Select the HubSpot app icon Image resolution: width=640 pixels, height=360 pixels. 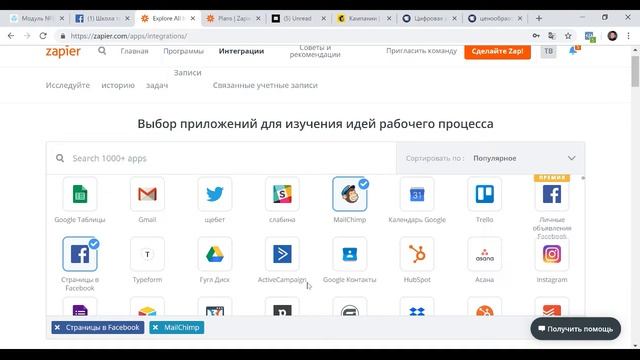[x=417, y=254]
